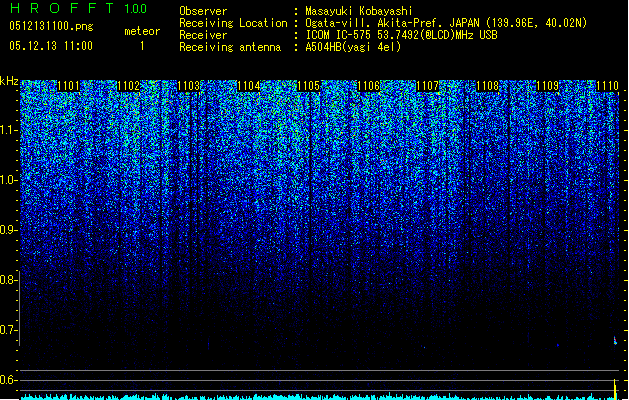Click the date stamp 05.12.13 11:00
Viewport: 629px width, 400px height.
click(51, 46)
